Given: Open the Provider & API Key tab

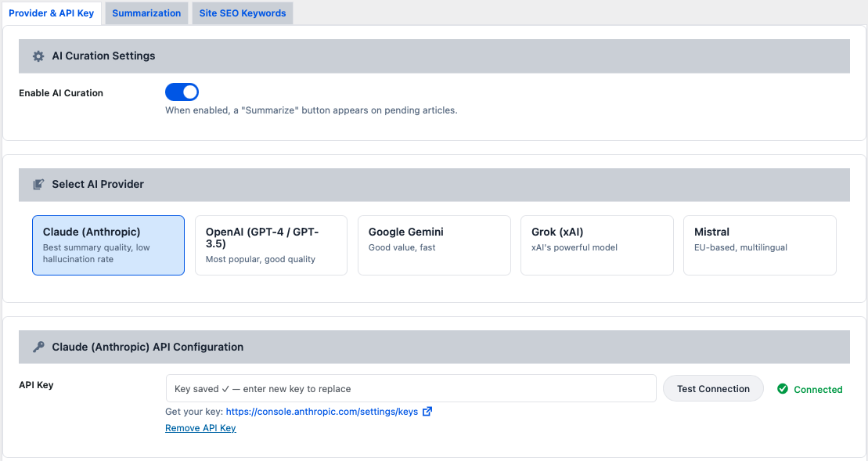Looking at the screenshot, I should pos(52,13).
